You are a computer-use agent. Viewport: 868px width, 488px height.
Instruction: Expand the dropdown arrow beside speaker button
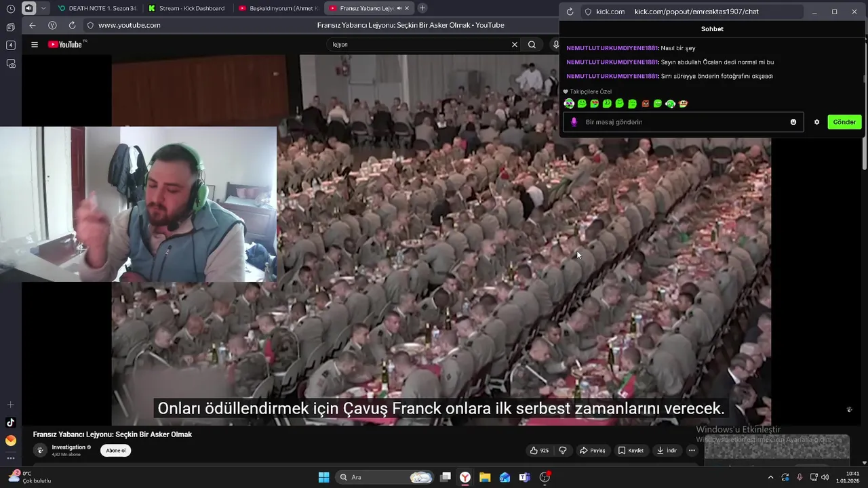tap(43, 9)
